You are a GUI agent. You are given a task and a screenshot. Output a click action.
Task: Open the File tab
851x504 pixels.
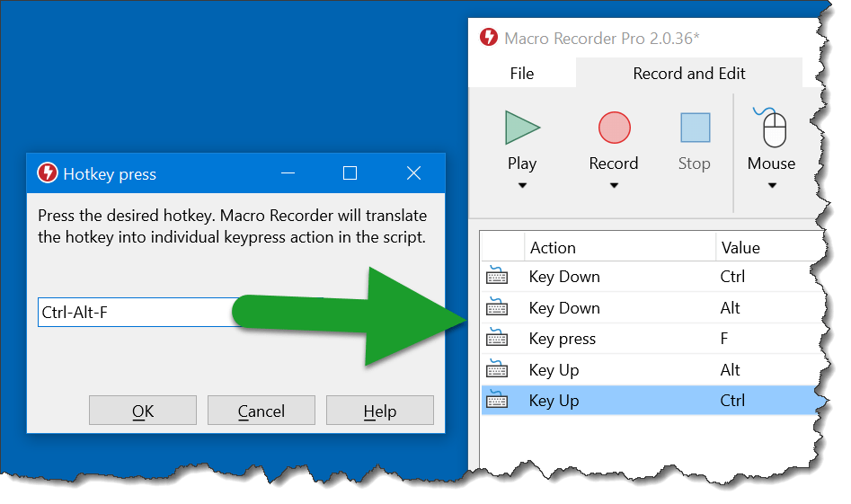coord(522,74)
